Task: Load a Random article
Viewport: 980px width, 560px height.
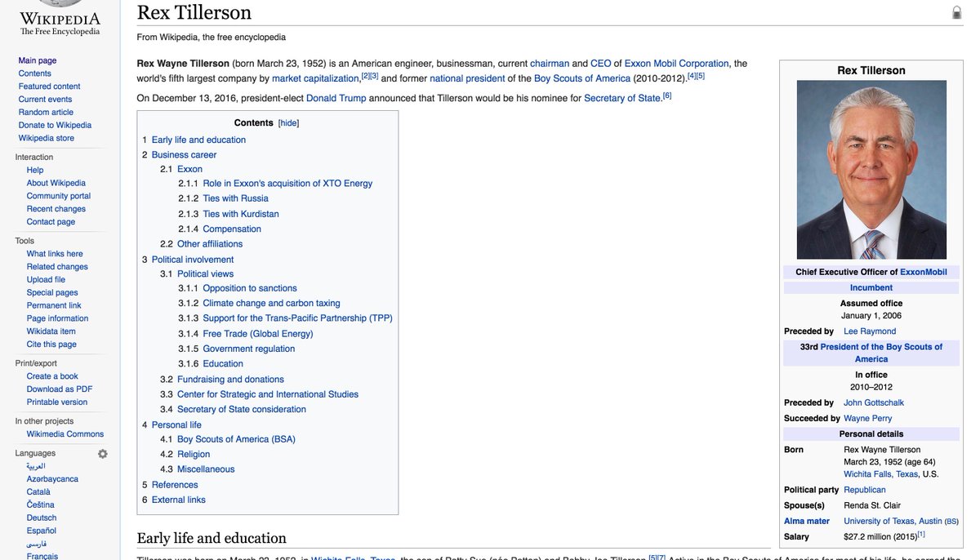Action: point(46,113)
